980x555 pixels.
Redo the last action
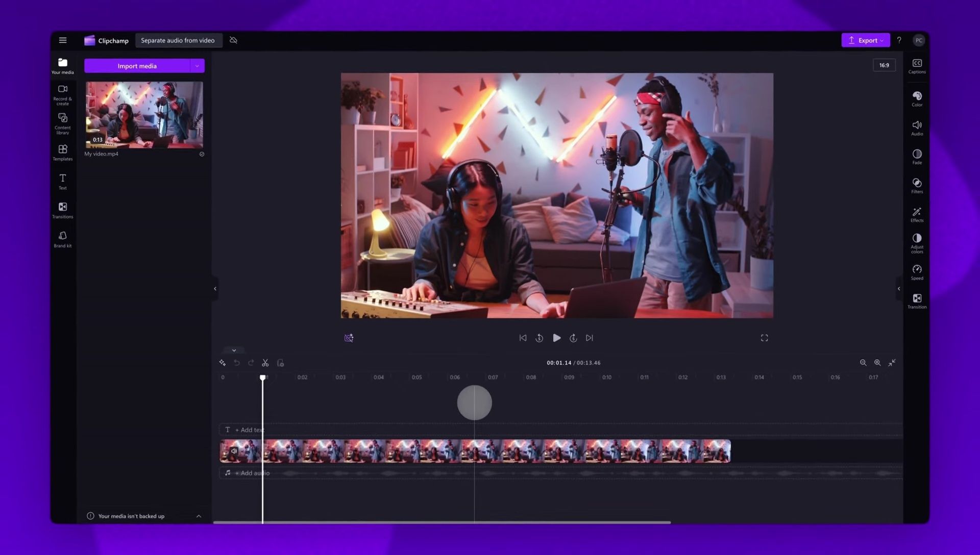click(251, 363)
